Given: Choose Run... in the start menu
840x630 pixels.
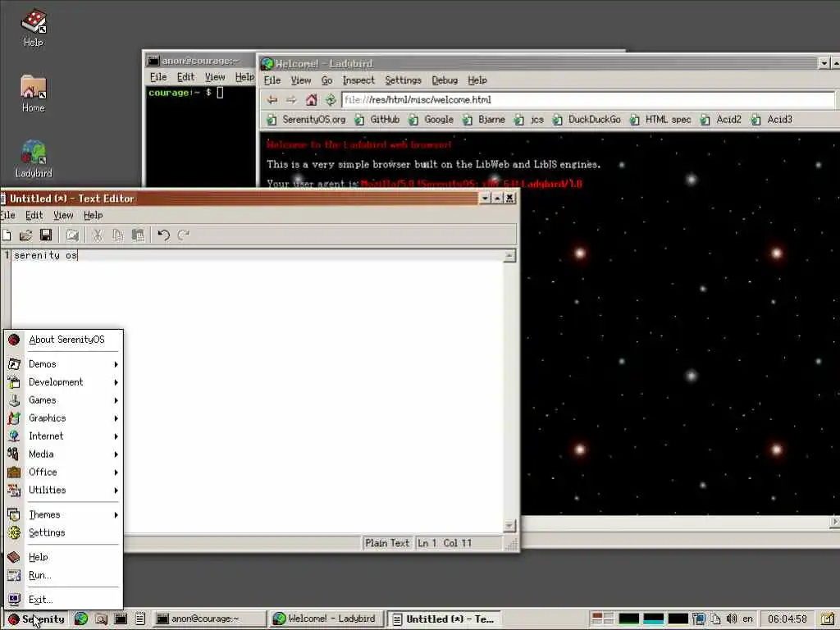Looking at the screenshot, I should point(63,575).
